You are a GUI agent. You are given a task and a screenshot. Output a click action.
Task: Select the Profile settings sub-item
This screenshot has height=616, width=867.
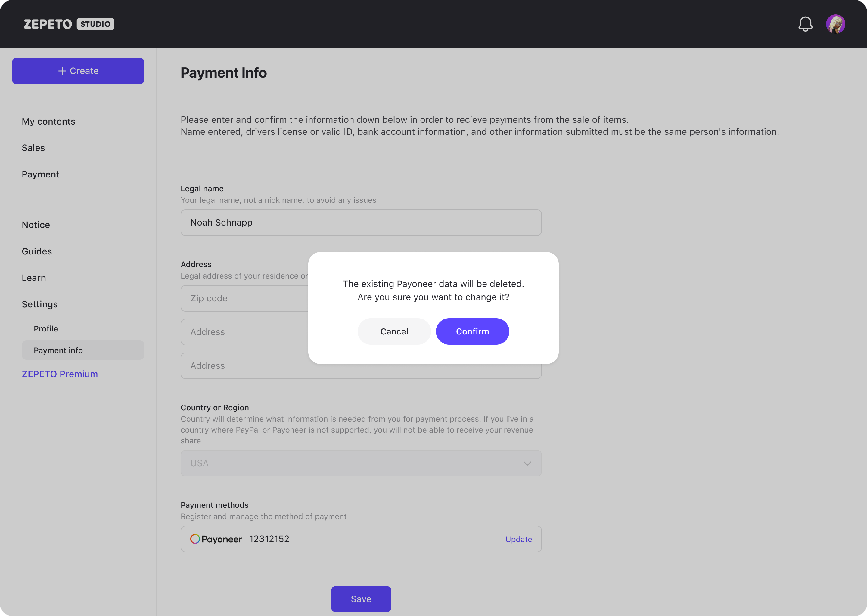(x=46, y=328)
